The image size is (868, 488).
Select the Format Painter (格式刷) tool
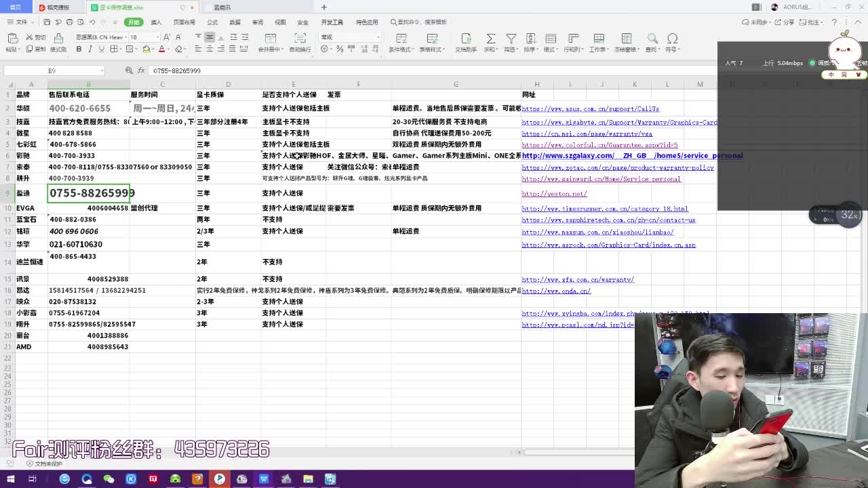click(58, 42)
